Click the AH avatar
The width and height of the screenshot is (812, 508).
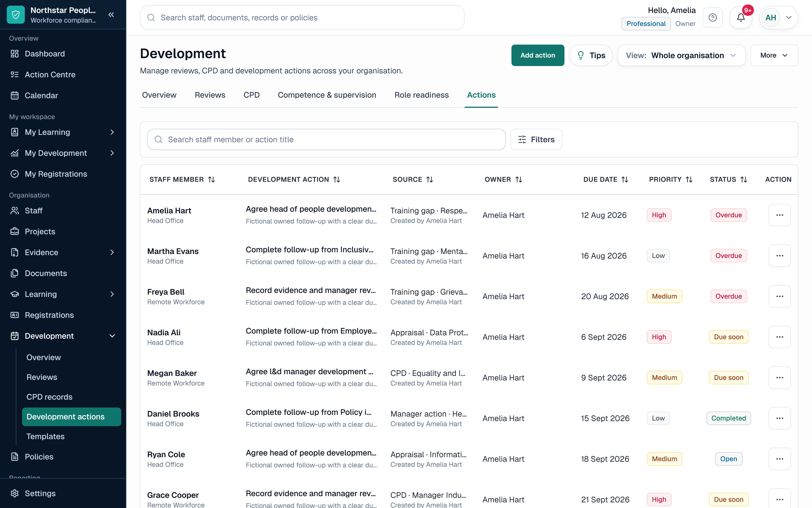[771, 17]
